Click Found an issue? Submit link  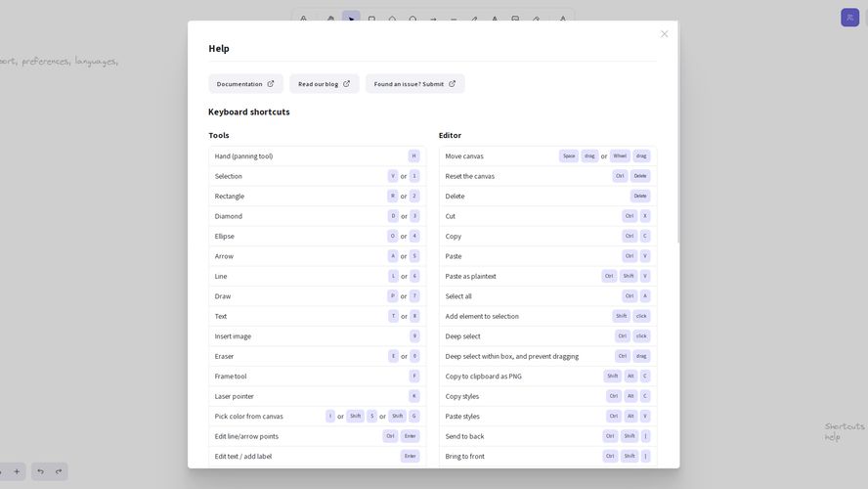(414, 84)
